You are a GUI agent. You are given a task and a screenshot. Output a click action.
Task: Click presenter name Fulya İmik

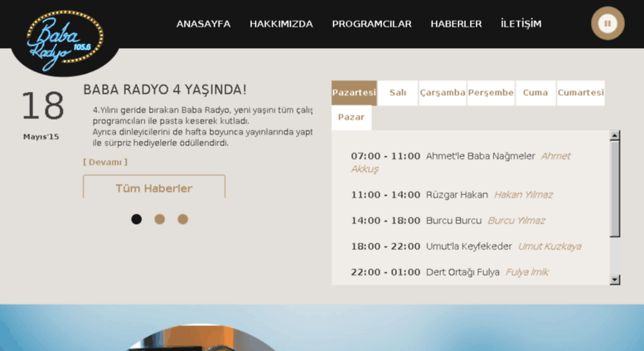click(x=527, y=272)
